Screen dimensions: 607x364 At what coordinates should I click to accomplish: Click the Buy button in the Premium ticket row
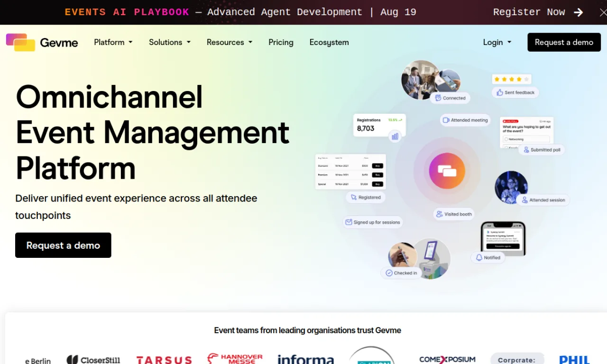377,175
